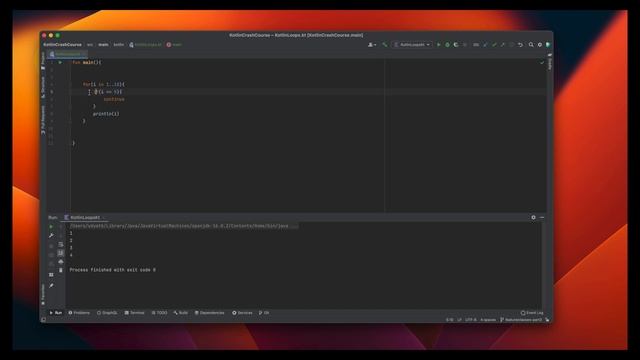Click KotlinCrashCourse in the breadcrumb bar

pos(62,44)
